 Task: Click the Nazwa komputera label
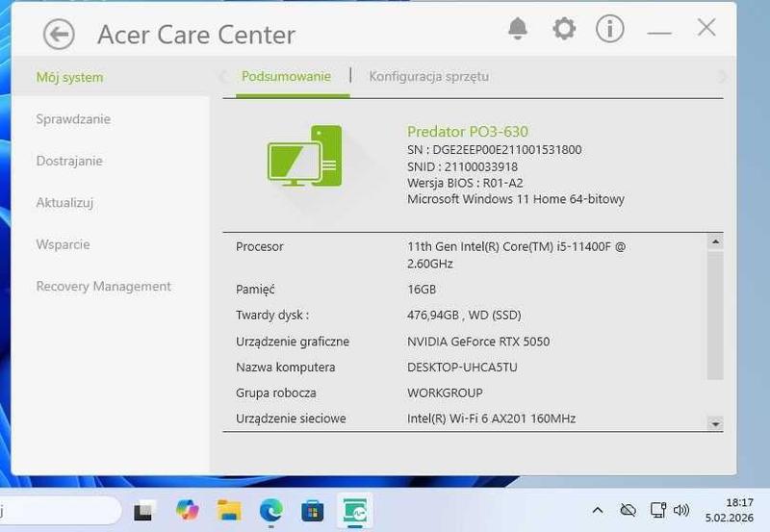click(285, 367)
